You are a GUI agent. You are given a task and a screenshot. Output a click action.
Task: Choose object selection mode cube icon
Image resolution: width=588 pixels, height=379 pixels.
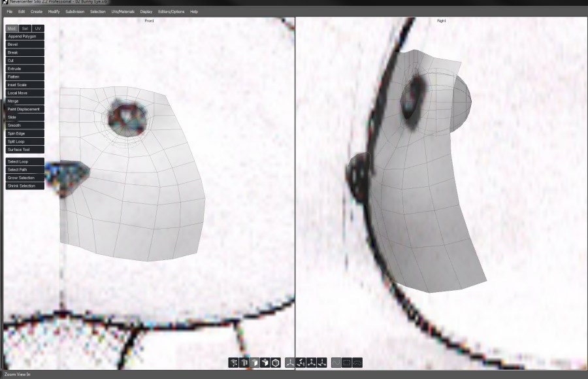coord(265,363)
